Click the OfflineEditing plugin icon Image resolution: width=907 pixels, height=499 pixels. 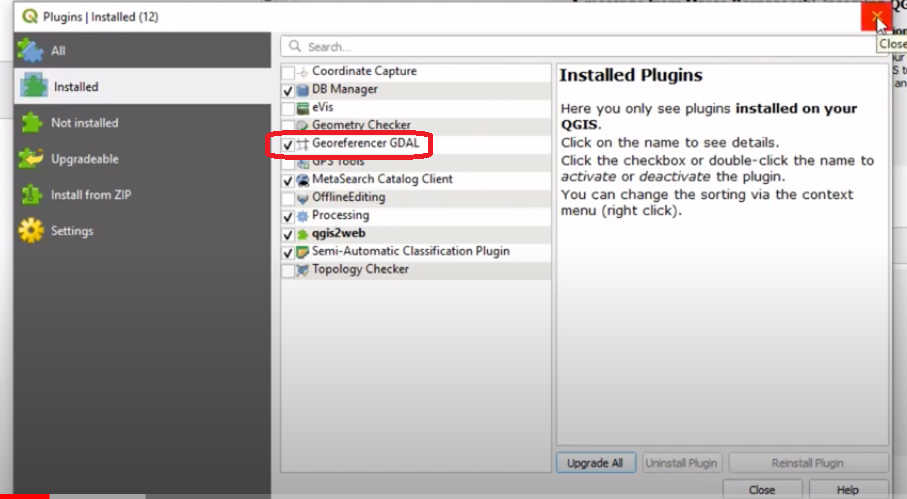tap(303, 198)
